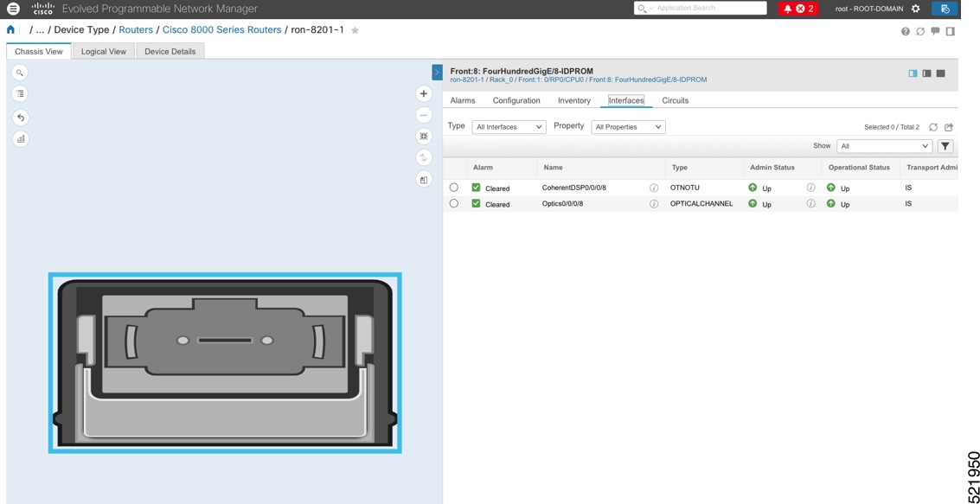Click the chassis back arrow icon

[x=20, y=118]
